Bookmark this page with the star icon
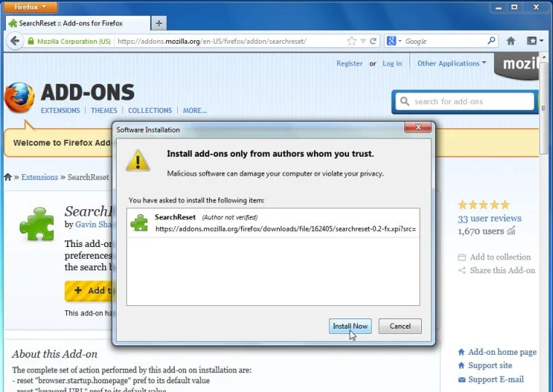The image size is (553, 392). tap(352, 42)
